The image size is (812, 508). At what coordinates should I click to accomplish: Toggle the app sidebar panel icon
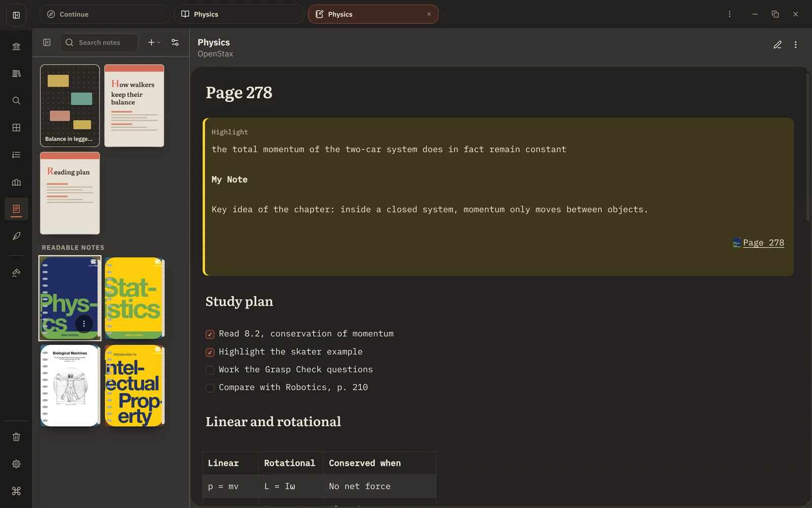(x=16, y=15)
